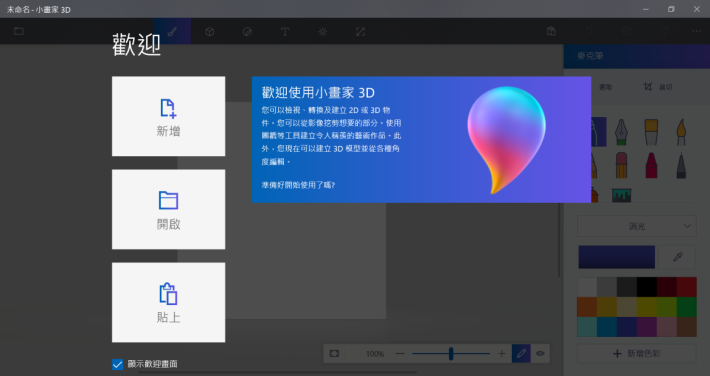
Task: Select the Brushes tool in toolbar
Action: pos(172,31)
